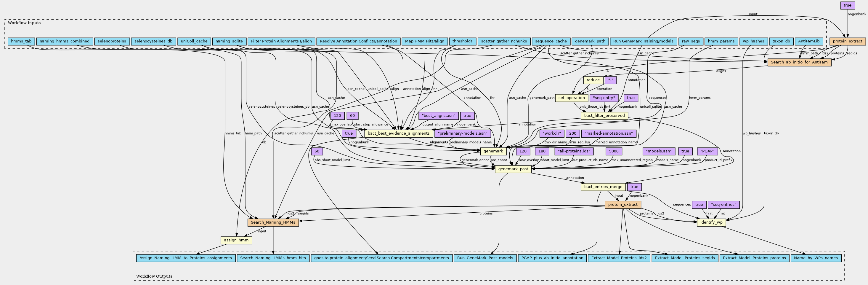Click the 200 constant node
868x285 pixels.
573,133
